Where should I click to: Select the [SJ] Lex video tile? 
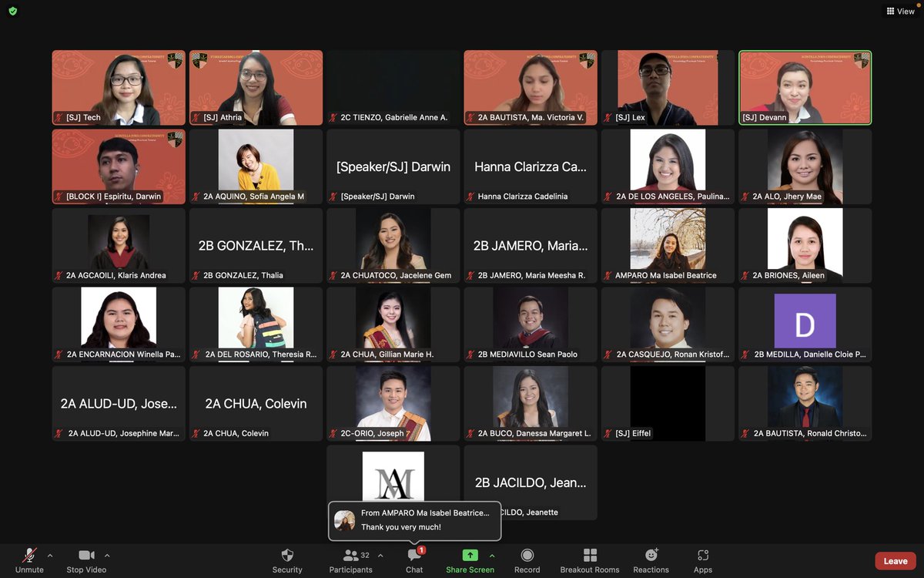click(668, 88)
